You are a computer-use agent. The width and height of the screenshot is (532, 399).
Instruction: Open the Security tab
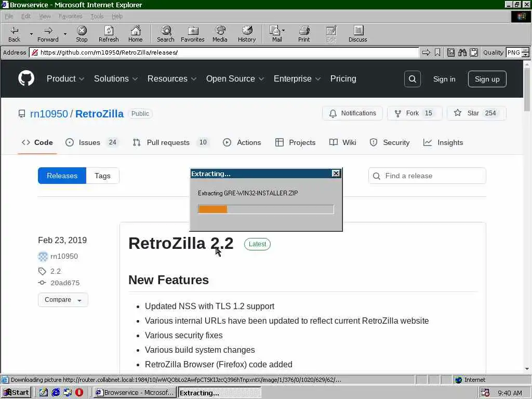pos(390,142)
